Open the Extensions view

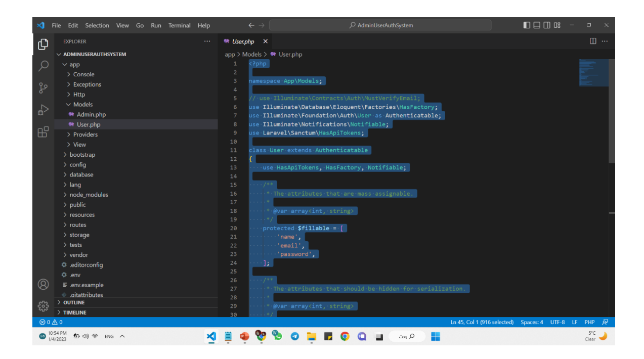coord(44,132)
